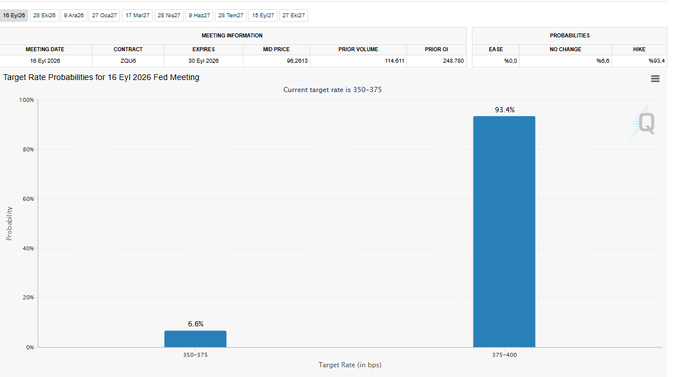Viewport: 680px width, 377px height.
Task: Click the 93.4% bar for 375-400
Action: click(504, 232)
